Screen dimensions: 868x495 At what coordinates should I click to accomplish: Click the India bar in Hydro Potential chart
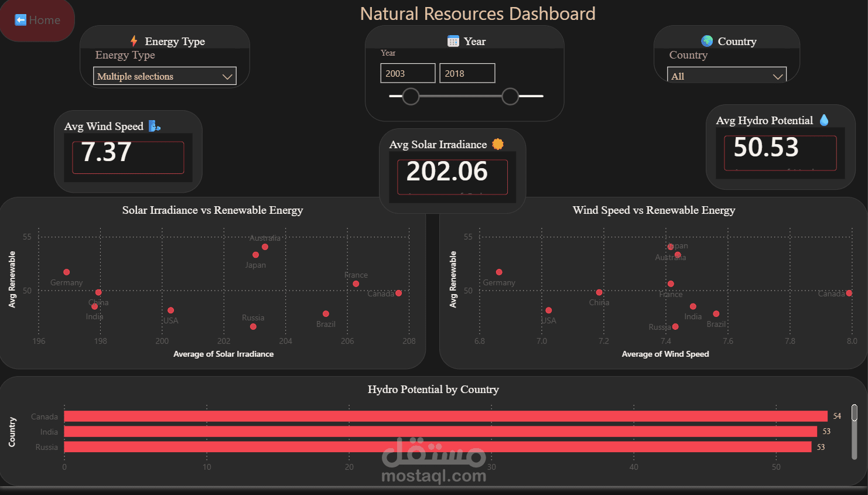point(440,432)
